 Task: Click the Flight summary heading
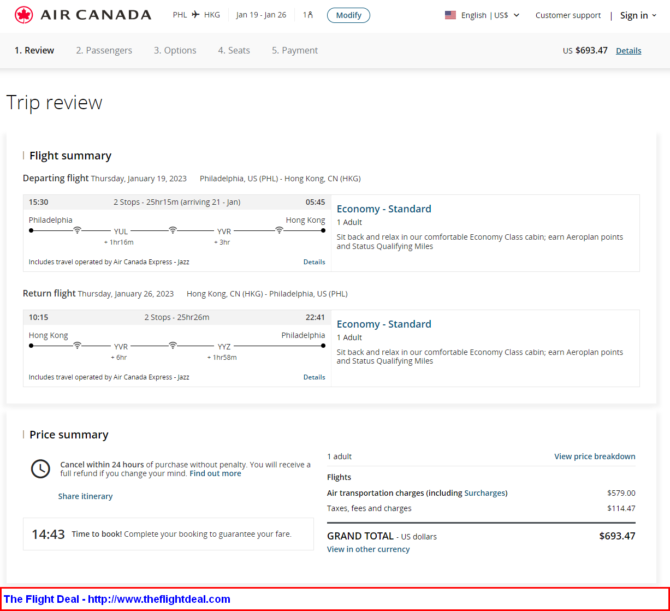coord(71,156)
